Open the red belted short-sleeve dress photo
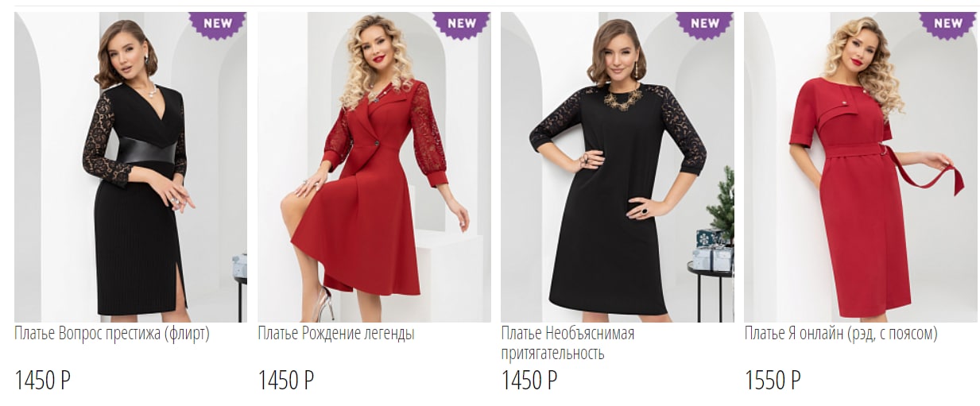 point(861,167)
